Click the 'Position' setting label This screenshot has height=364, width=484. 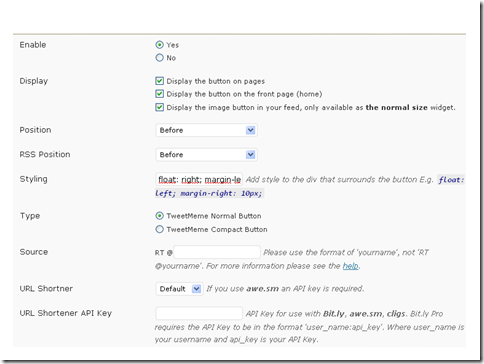click(35, 130)
